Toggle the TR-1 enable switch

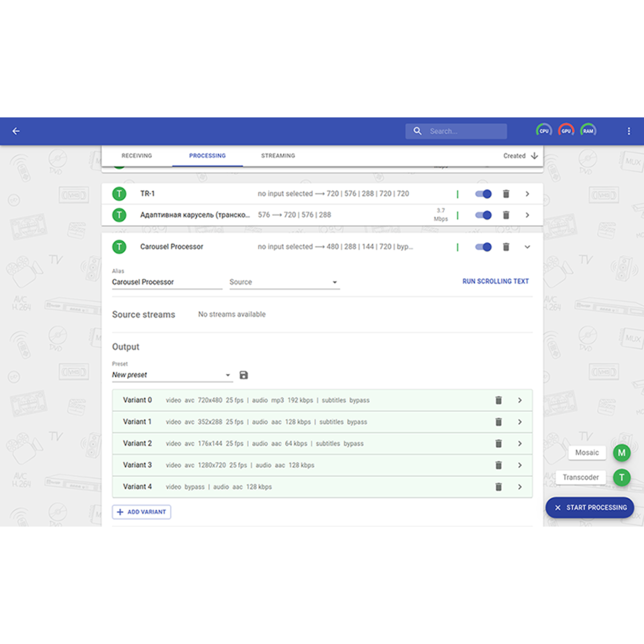pyautogui.click(x=483, y=194)
